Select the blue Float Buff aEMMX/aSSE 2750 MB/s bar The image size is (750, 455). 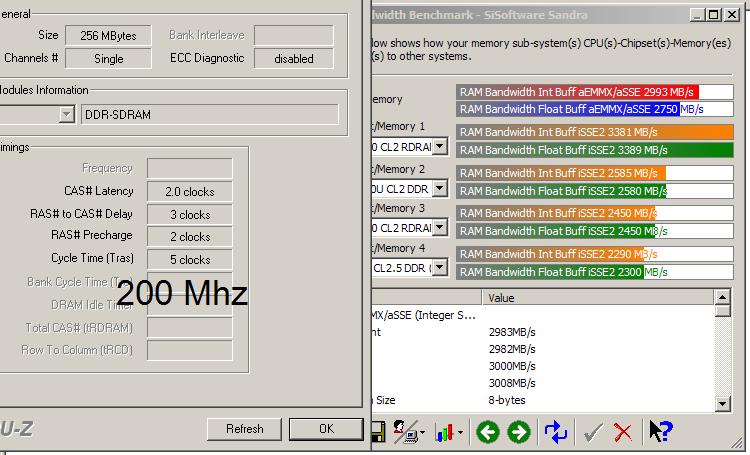595,109
